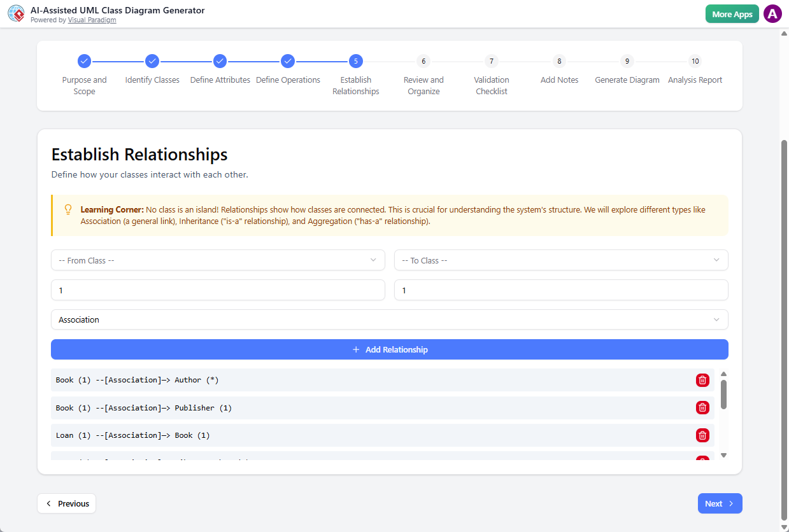
Task: Click the Identify Classes step label
Action: [152, 80]
